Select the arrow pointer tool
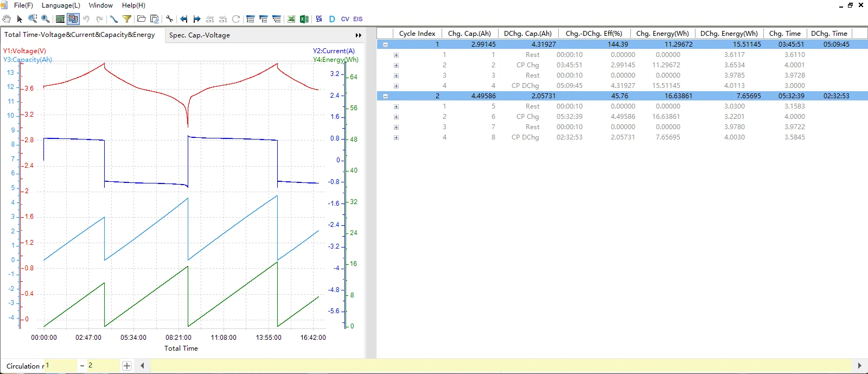The height and width of the screenshot is (374, 868). click(x=20, y=19)
